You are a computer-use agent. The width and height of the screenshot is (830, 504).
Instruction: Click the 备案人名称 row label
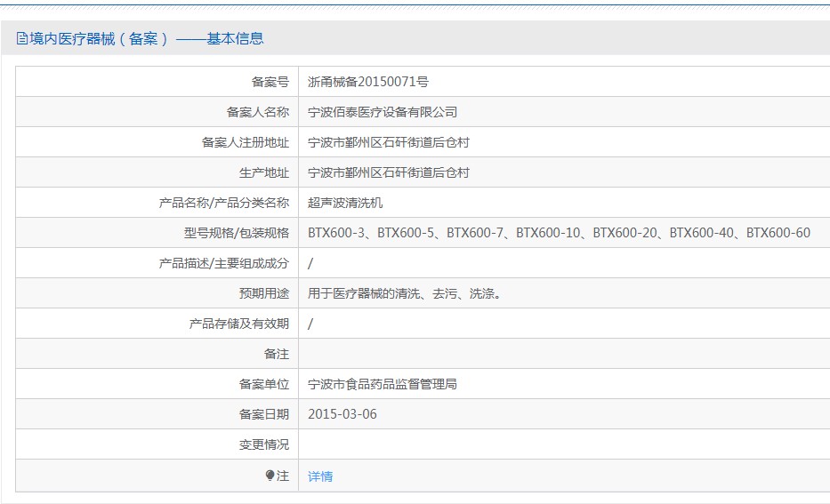tap(258, 112)
